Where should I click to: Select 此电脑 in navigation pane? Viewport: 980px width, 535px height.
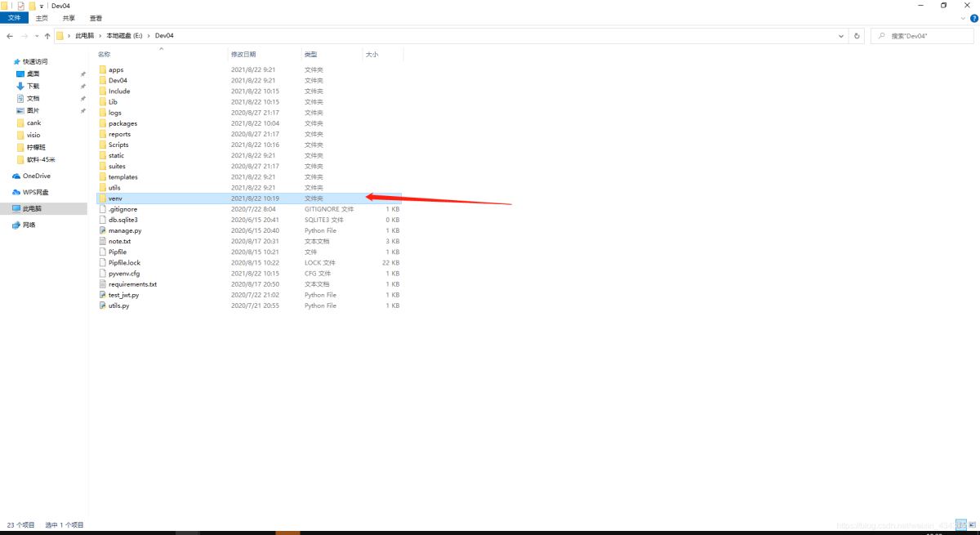tap(43, 208)
